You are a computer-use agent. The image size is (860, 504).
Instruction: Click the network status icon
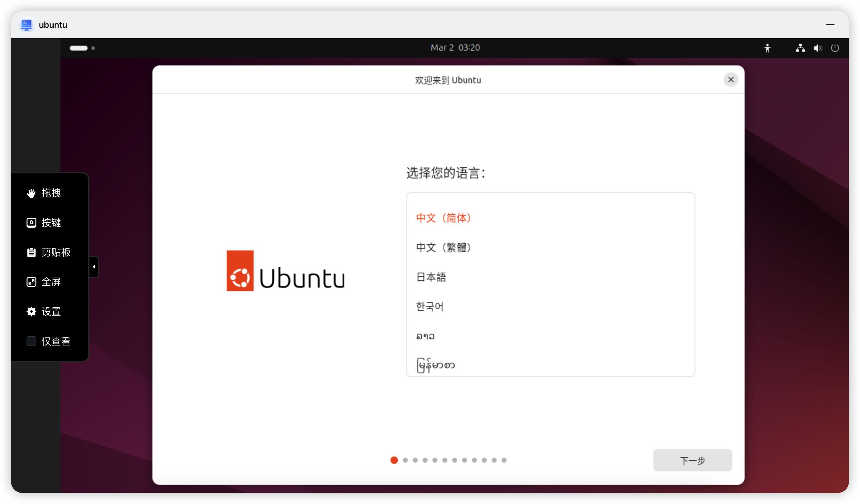point(800,48)
